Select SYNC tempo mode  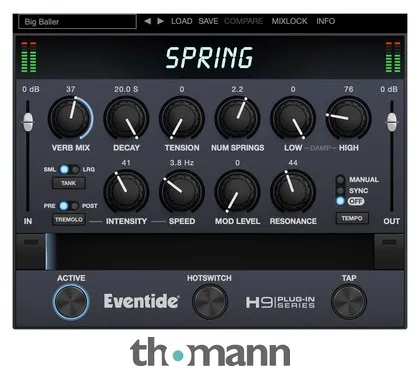point(340,191)
